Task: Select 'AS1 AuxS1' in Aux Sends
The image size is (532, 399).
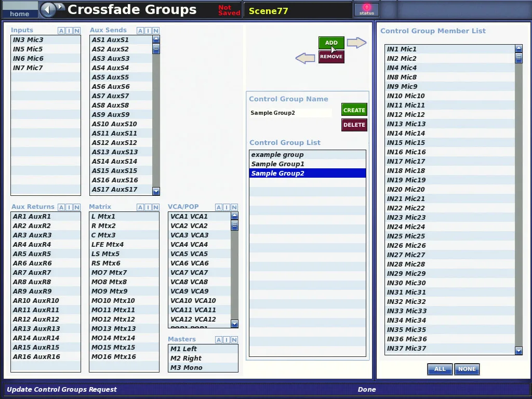Action: pos(121,39)
